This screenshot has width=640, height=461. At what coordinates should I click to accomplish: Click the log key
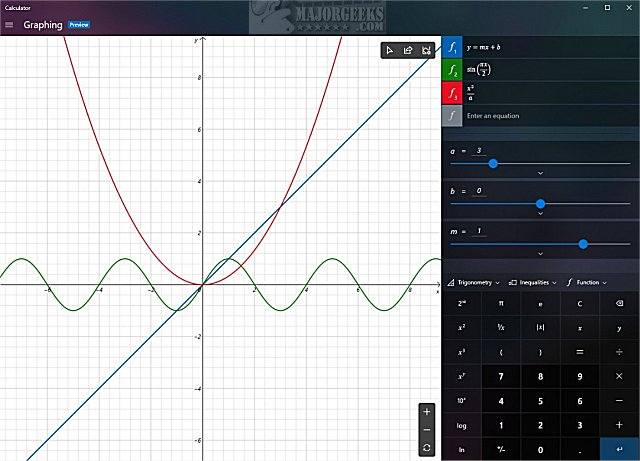[462, 425]
